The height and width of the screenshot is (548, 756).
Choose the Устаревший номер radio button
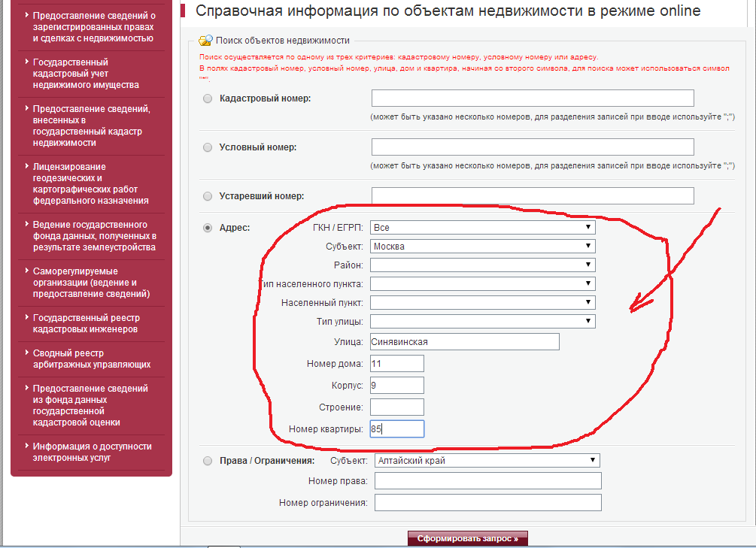pos(208,196)
